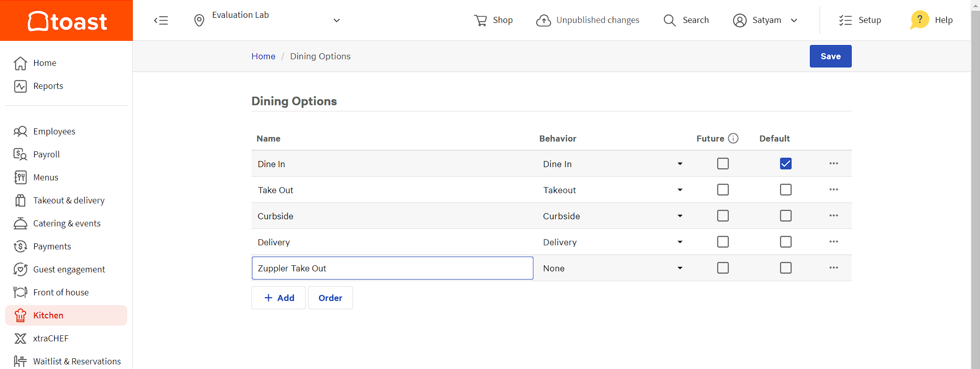Expand the Evaluation Lab location dropdown

(336, 20)
